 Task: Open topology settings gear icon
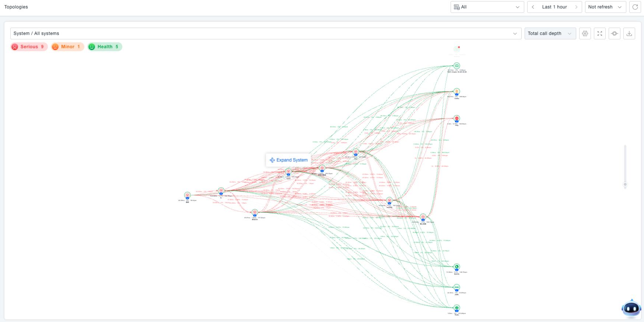[585, 33]
